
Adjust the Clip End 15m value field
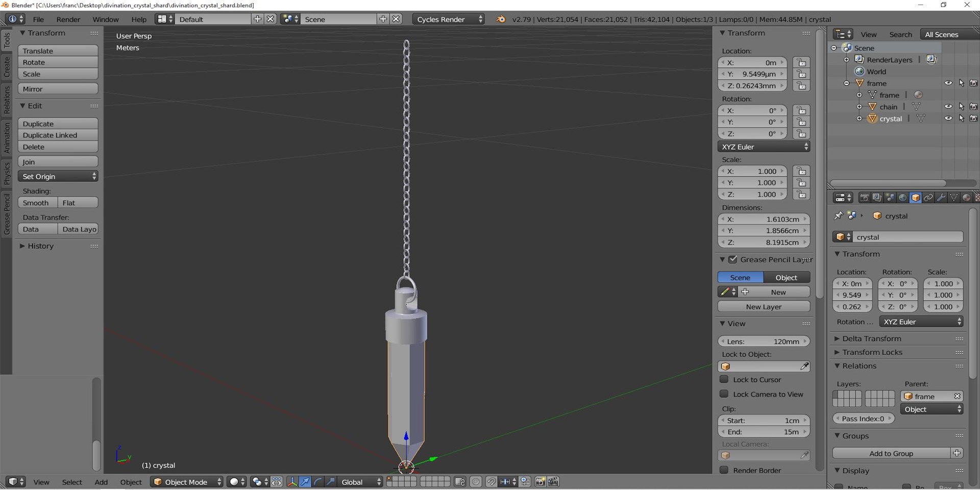pyautogui.click(x=764, y=432)
